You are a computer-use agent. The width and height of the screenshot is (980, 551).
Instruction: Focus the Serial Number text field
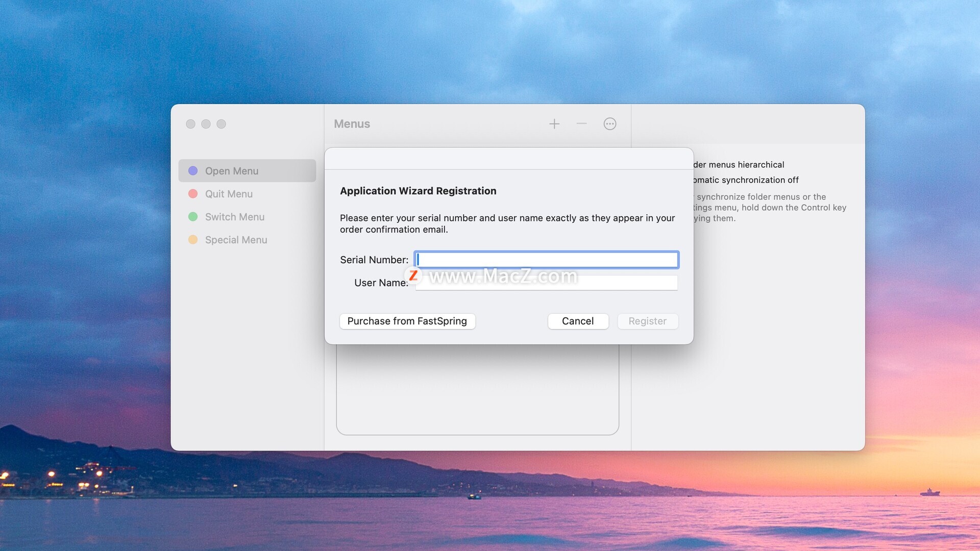pos(546,260)
